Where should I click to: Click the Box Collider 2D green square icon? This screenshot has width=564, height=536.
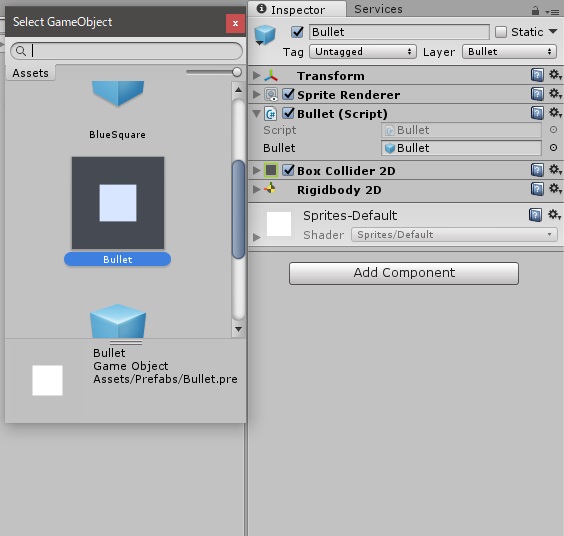click(x=271, y=170)
